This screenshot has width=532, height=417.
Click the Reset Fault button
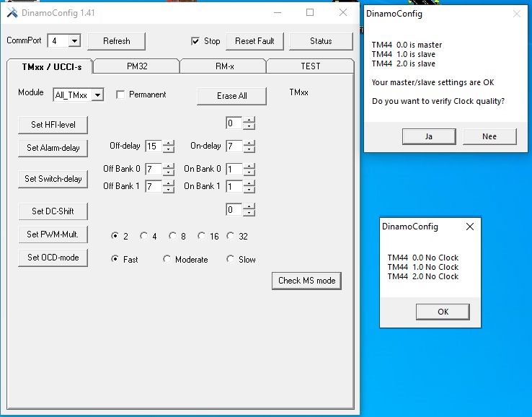pos(254,41)
